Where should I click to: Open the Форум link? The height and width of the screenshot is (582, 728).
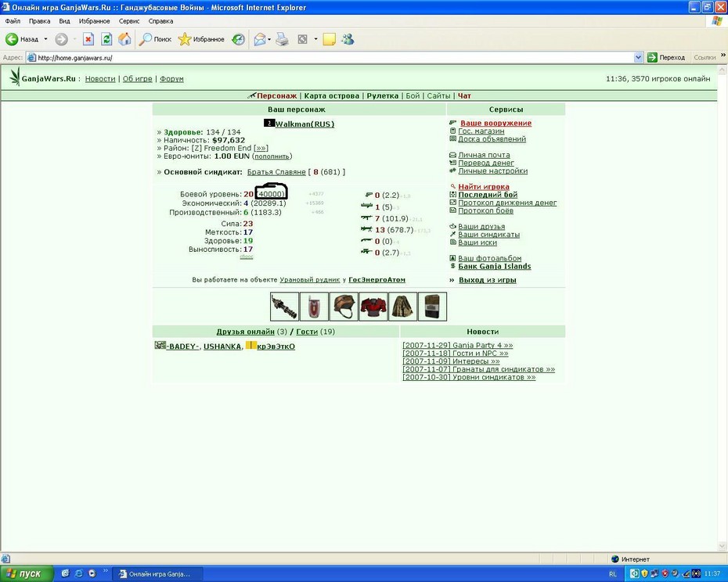(171, 79)
